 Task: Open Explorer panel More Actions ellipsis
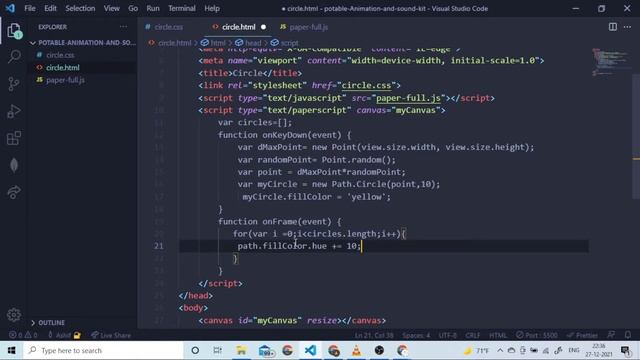point(123,27)
